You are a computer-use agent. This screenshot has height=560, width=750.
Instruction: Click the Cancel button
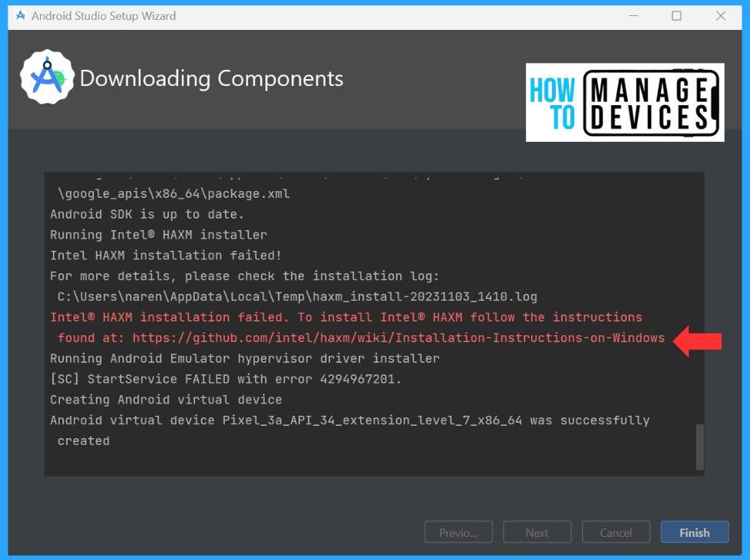pos(616,532)
